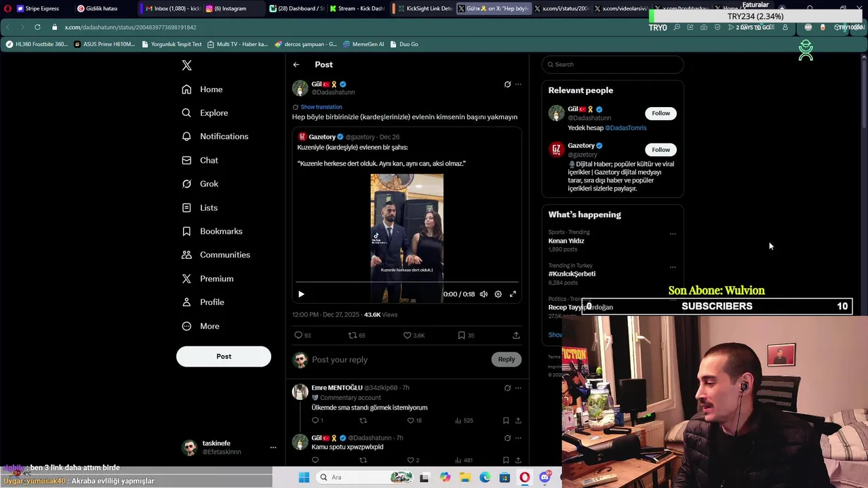868x488 pixels.
Task: Open Grok in X sidebar
Action: (x=200, y=184)
